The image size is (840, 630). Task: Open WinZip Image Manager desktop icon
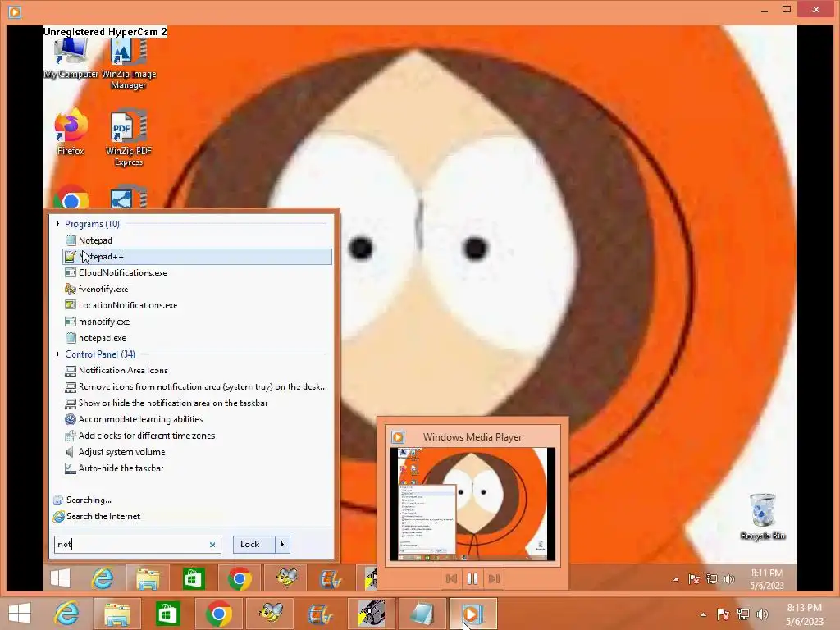coord(129,63)
